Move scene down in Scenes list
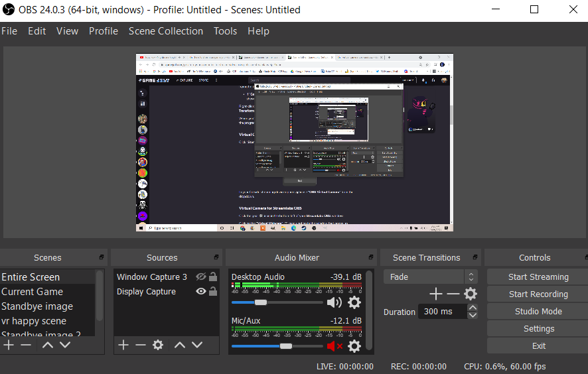Screen dimensions: 588x374 [x=65, y=345]
